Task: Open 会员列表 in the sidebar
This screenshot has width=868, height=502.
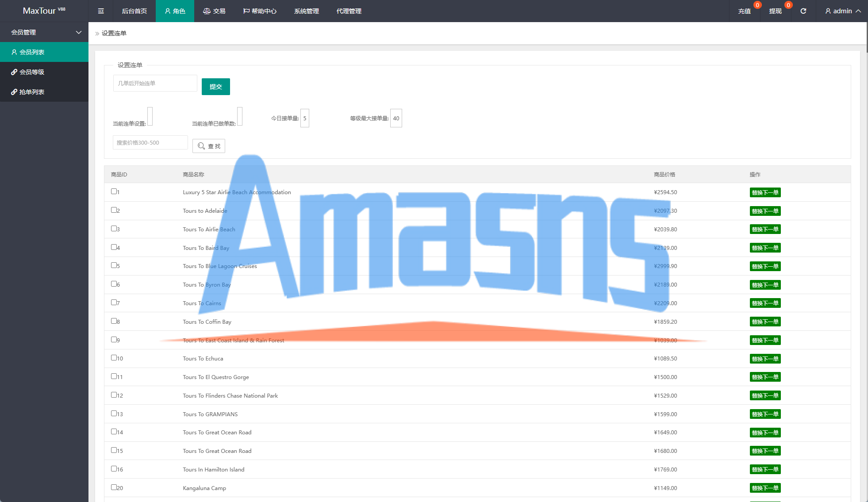Action: 32,52
